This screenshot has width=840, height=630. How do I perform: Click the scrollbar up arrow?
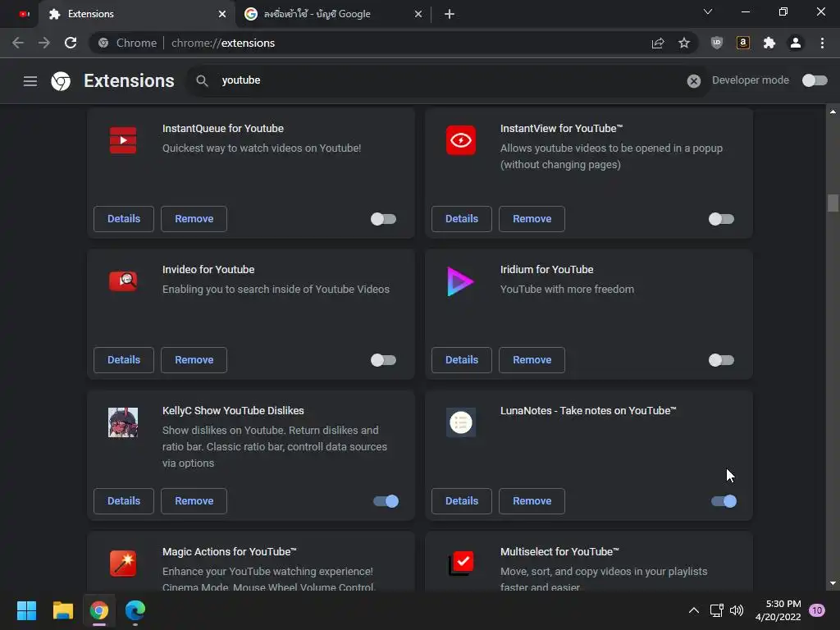tap(833, 112)
